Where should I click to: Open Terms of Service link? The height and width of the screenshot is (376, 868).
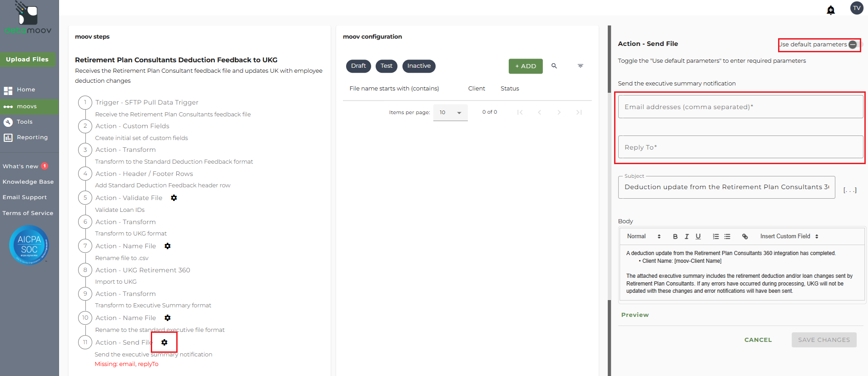(x=28, y=213)
